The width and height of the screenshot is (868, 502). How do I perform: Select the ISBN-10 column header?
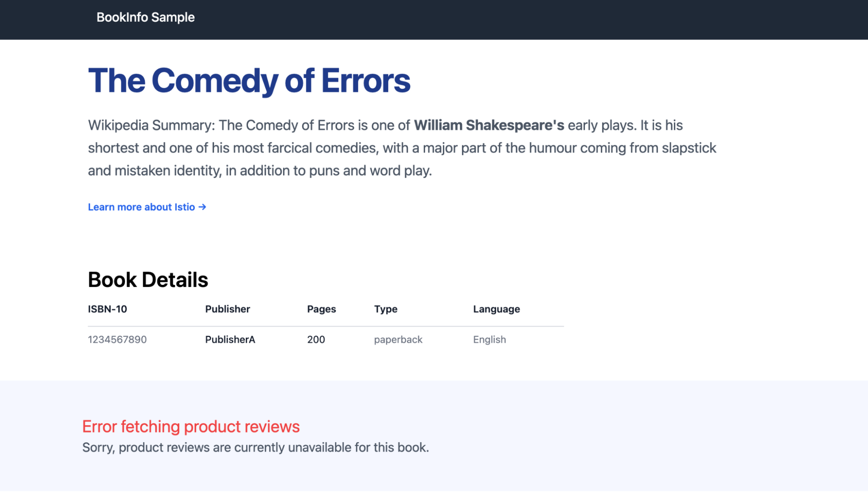108,309
